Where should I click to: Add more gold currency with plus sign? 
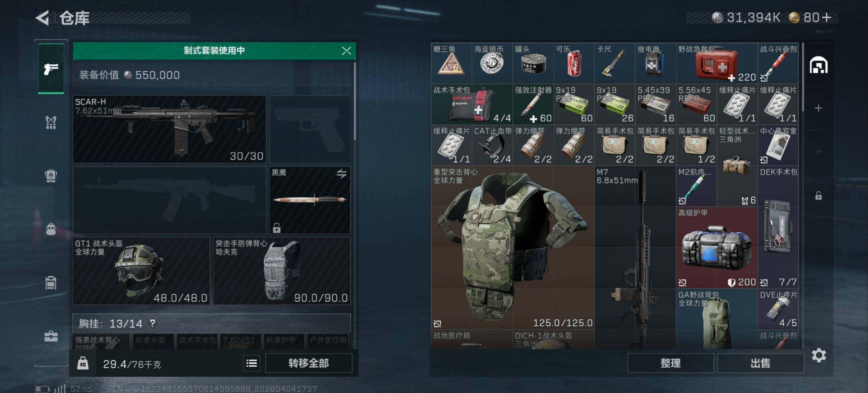[x=827, y=17]
